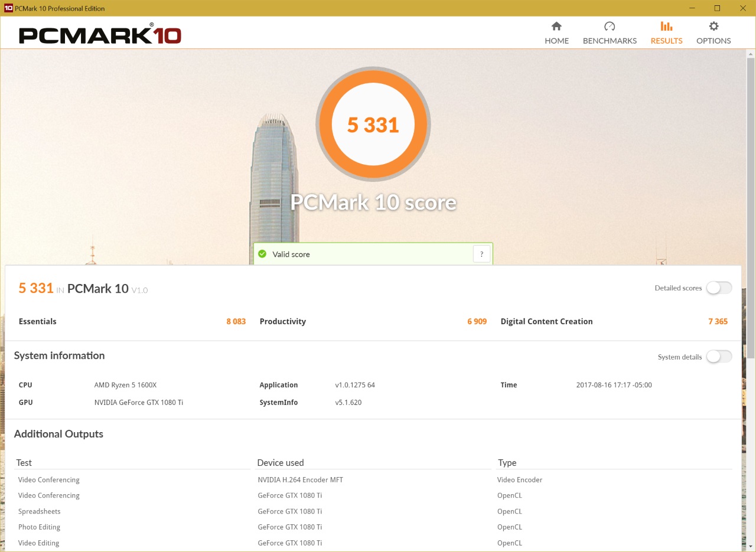The image size is (756, 552).
Task: Open the valid score help question mark
Action: click(x=481, y=254)
